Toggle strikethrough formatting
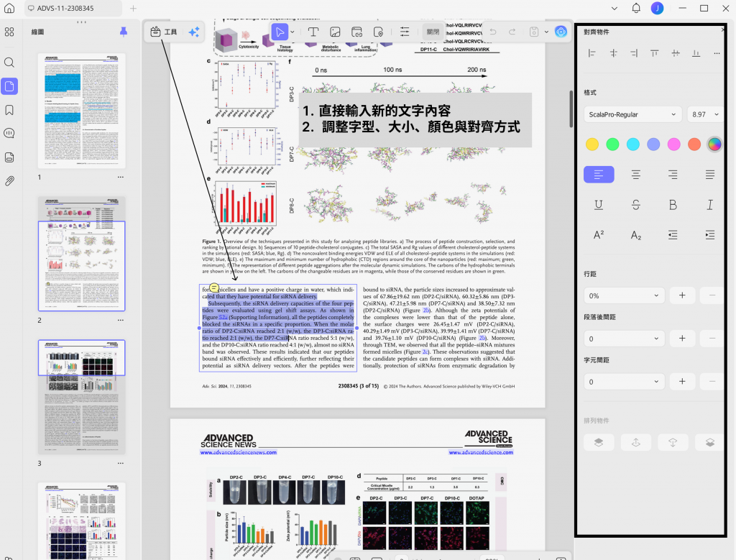Image resolution: width=736 pixels, height=560 pixels. 635,205
